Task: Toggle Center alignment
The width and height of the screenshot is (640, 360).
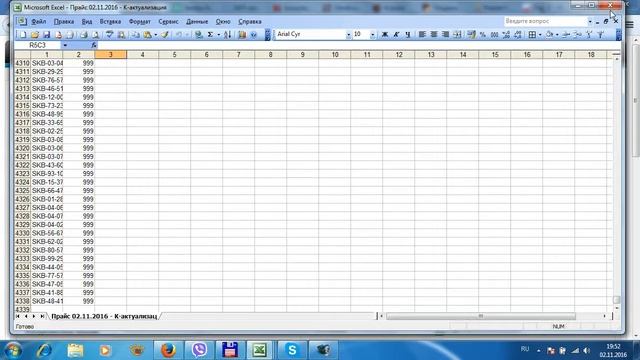Action: tap(433, 35)
